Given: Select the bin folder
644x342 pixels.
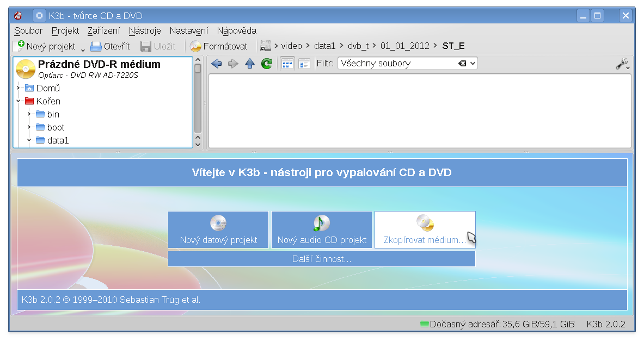Looking at the screenshot, I should (x=48, y=114).
